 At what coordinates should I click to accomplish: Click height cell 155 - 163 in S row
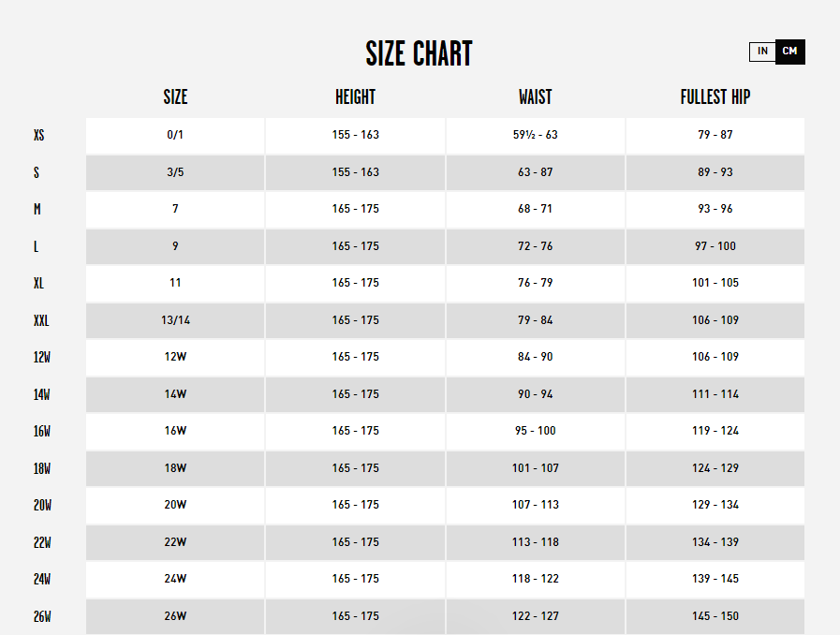pos(355,172)
